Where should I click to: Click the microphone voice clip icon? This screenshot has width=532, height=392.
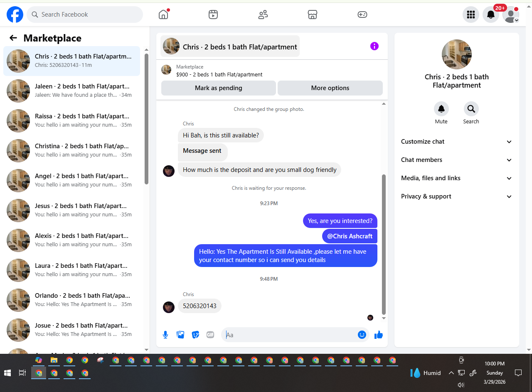[x=165, y=335]
